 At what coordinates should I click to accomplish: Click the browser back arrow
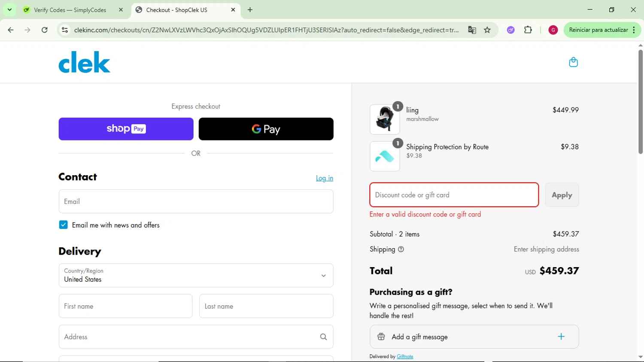tap(11, 30)
